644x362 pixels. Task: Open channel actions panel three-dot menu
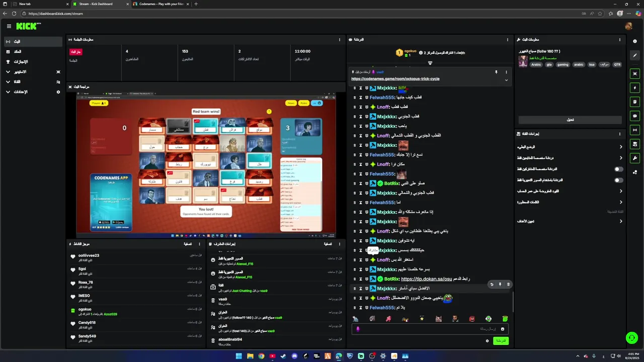point(620,134)
